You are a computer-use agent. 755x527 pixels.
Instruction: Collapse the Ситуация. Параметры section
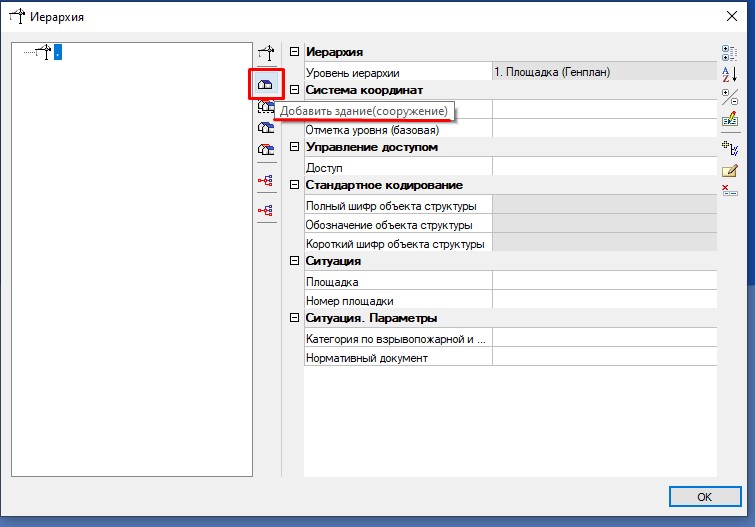pos(294,319)
